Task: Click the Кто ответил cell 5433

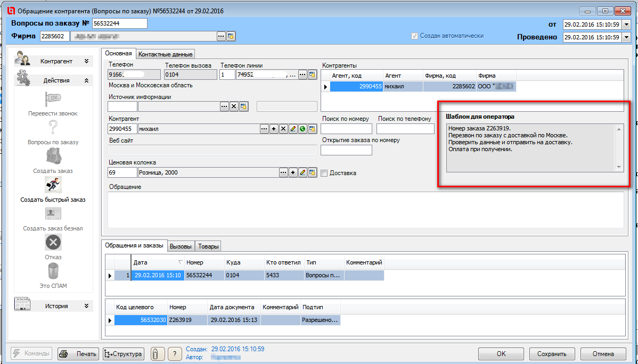Action: click(x=284, y=275)
